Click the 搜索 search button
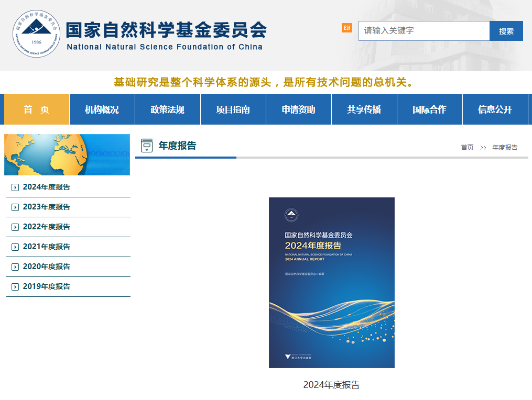Image resolution: width=532 pixels, height=400 pixels. click(x=506, y=31)
